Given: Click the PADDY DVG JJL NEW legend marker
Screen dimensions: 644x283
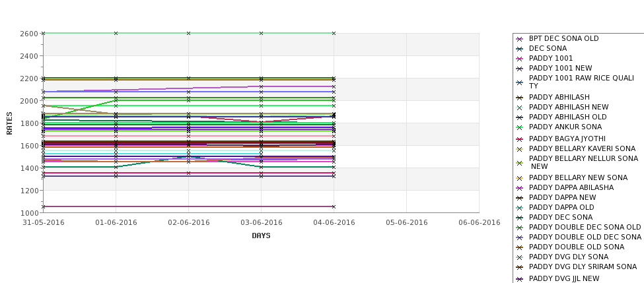Looking at the screenshot, I should point(520,279).
